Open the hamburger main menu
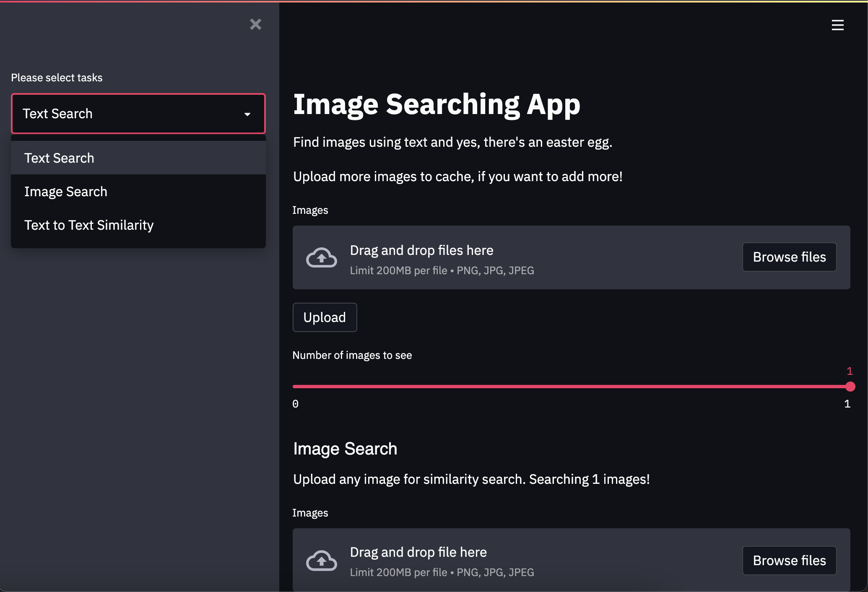868x592 pixels. (x=837, y=25)
